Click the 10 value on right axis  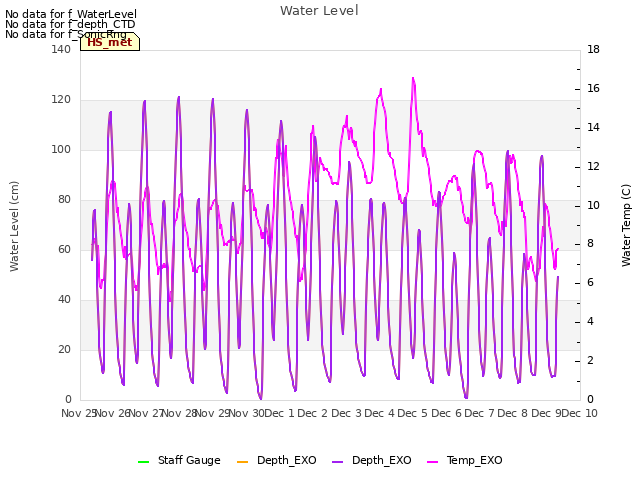593,205
